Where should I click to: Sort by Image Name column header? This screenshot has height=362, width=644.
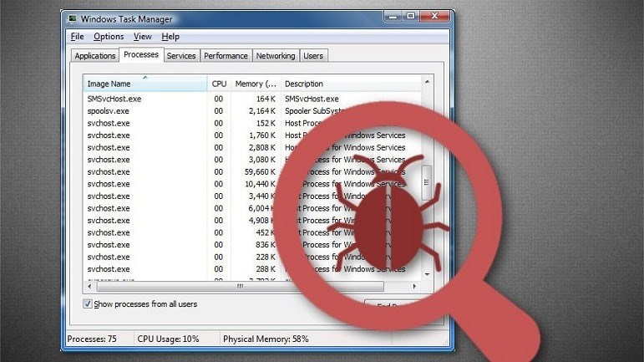pyautogui.click(x=145, y=84)
